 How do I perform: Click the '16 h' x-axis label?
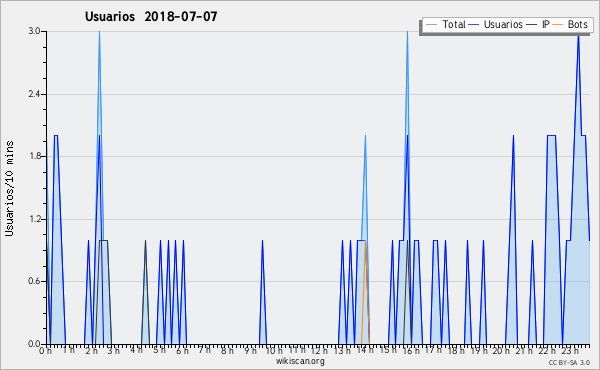[x=410, y=350]
